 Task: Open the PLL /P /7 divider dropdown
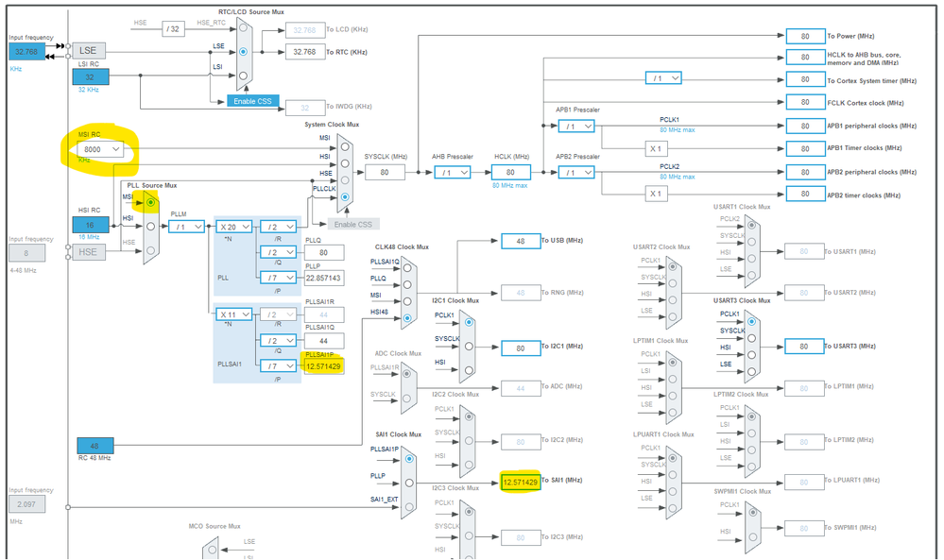278,278
